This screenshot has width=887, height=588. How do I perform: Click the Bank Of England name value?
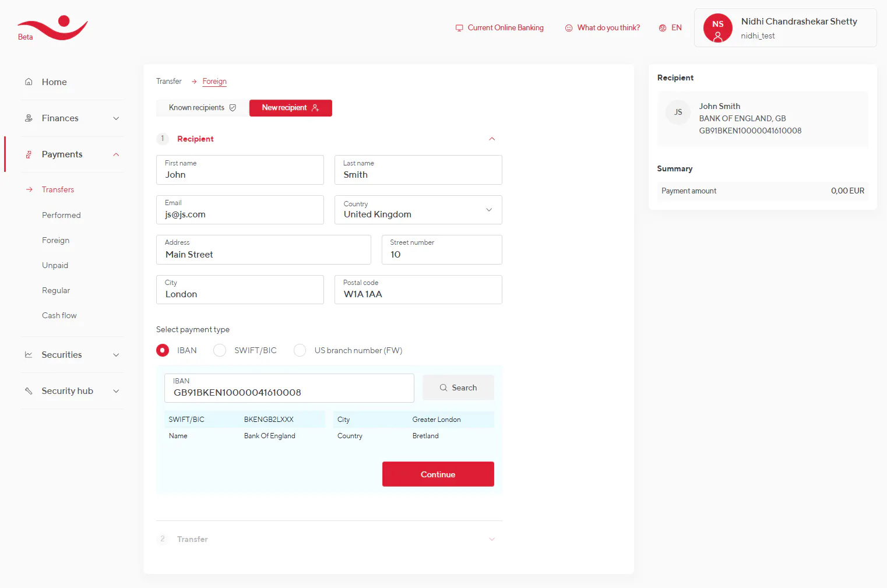269,436
